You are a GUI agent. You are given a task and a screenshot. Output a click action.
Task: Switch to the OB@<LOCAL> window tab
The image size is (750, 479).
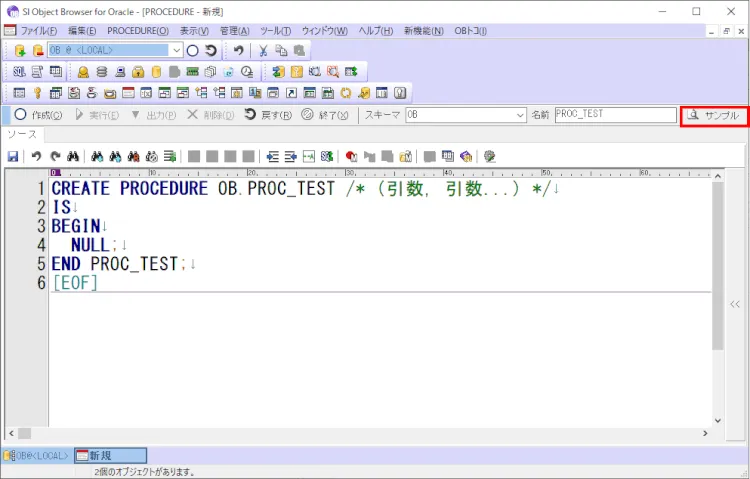point(37,456)
